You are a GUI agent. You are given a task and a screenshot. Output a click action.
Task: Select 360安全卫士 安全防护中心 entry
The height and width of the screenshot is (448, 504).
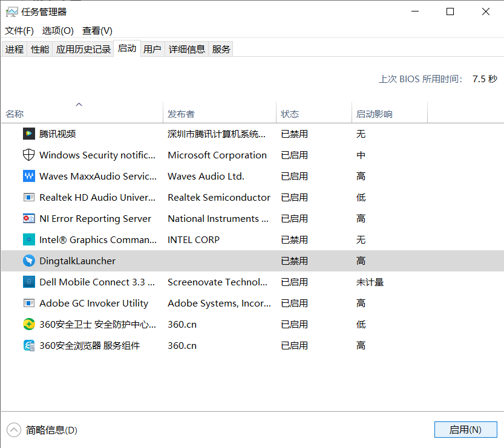tap(98, 325)
